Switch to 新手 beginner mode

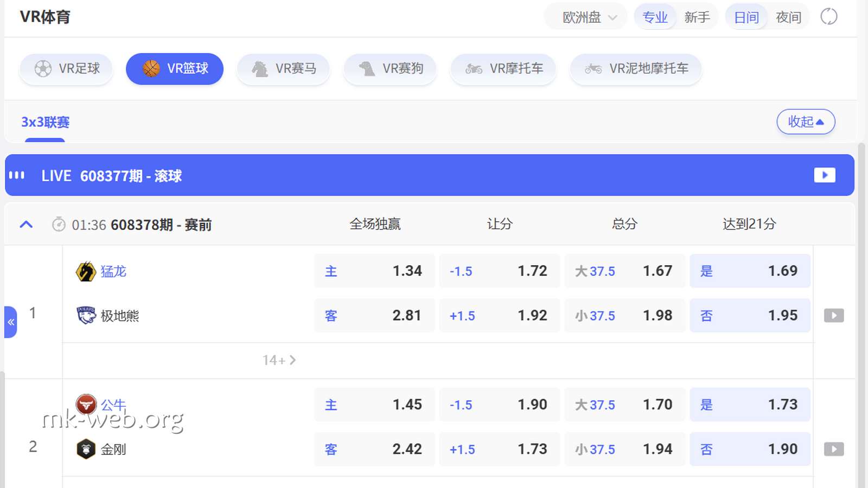pos(697,17)
